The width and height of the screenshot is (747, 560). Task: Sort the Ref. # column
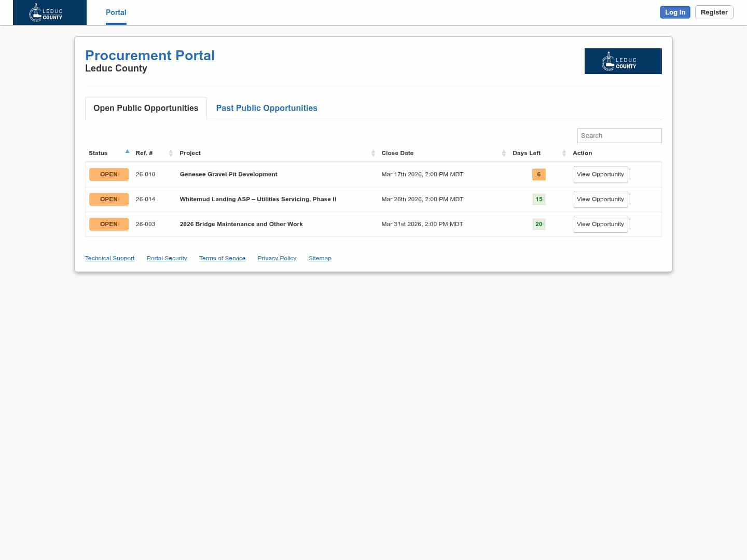(171, 153)
